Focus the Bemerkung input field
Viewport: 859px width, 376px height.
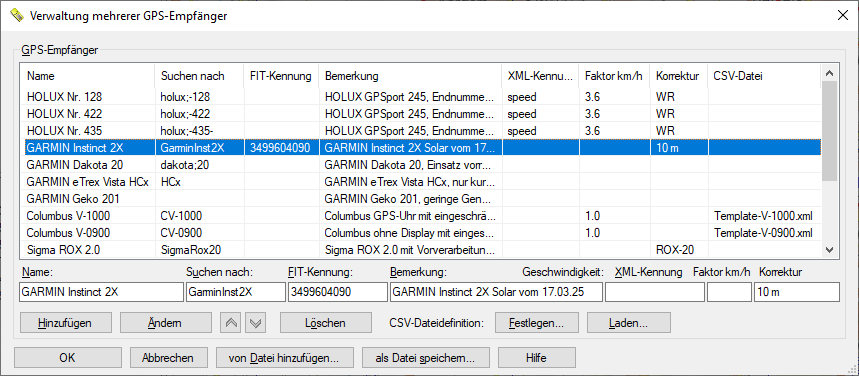click(496, 292)
